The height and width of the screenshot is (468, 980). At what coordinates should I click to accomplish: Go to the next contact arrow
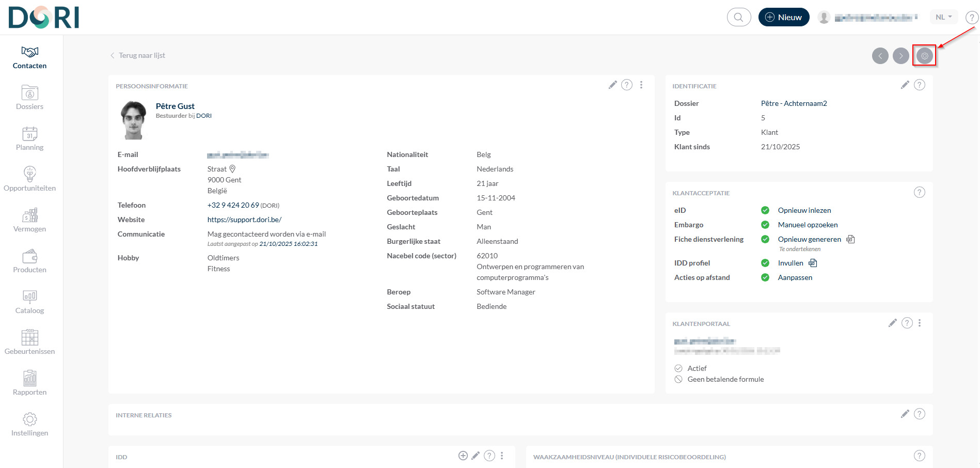900,56
